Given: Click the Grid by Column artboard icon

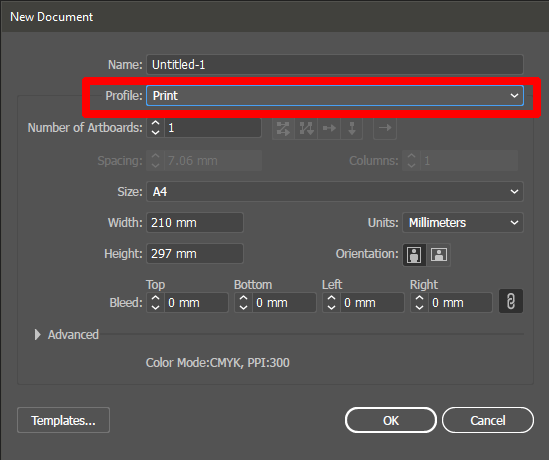Looking at the screenshot, I should [306, 128].
